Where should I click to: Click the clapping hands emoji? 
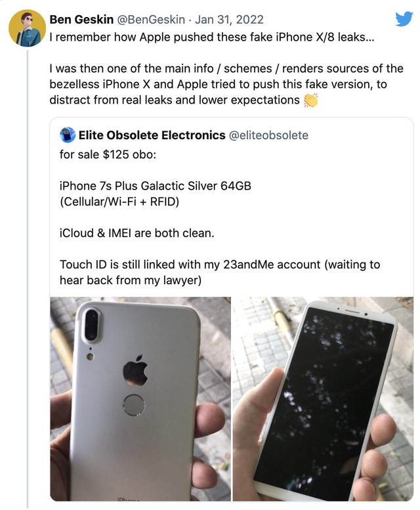click(x=310, y=100)
